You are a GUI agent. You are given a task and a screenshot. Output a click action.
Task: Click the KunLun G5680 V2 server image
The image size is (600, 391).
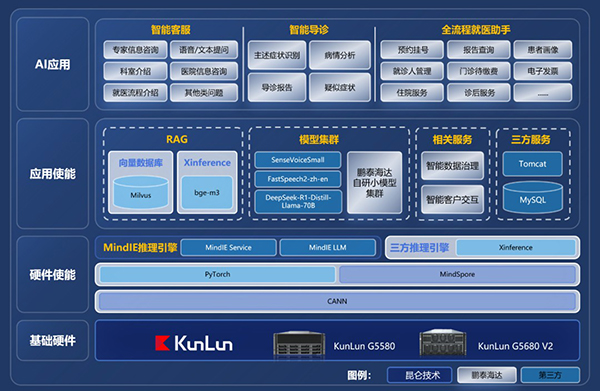443,343
